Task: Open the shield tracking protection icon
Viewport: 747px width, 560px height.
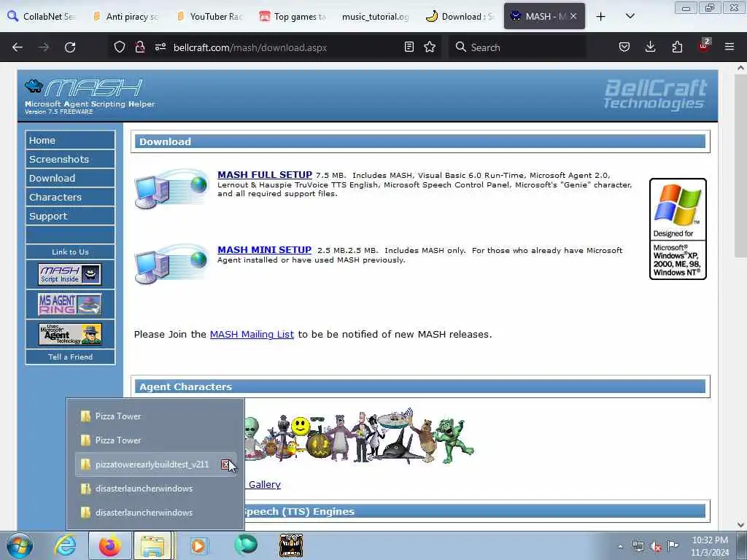Action: 119,47
